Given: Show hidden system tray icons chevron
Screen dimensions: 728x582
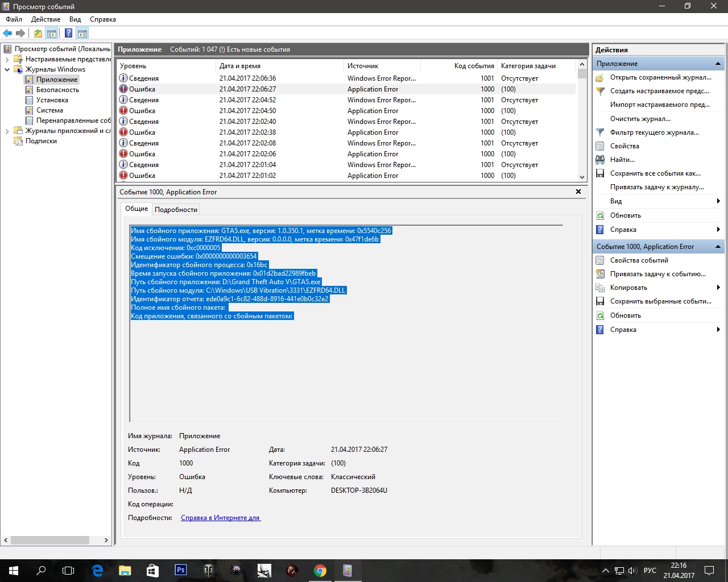Looking at the screenshot, I should click(605, 571).
